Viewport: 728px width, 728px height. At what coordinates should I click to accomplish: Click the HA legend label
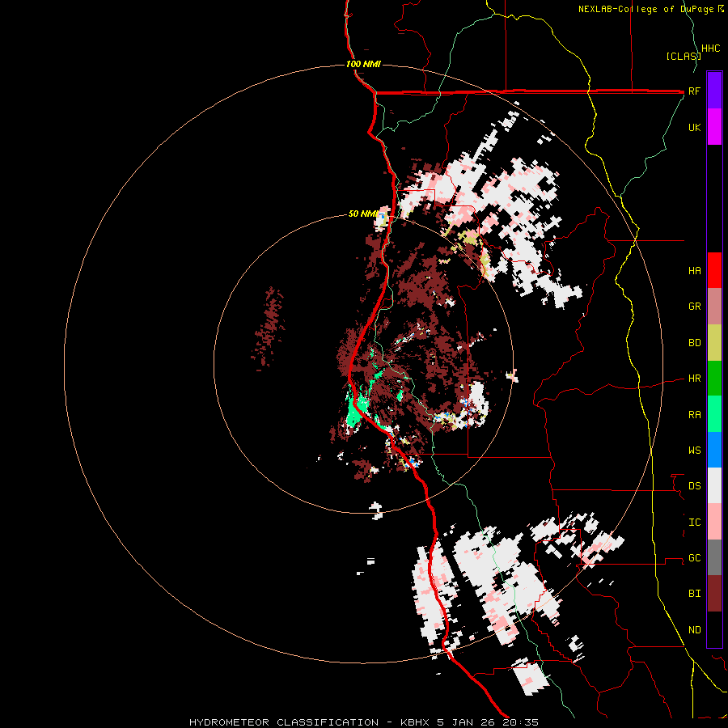694,271
